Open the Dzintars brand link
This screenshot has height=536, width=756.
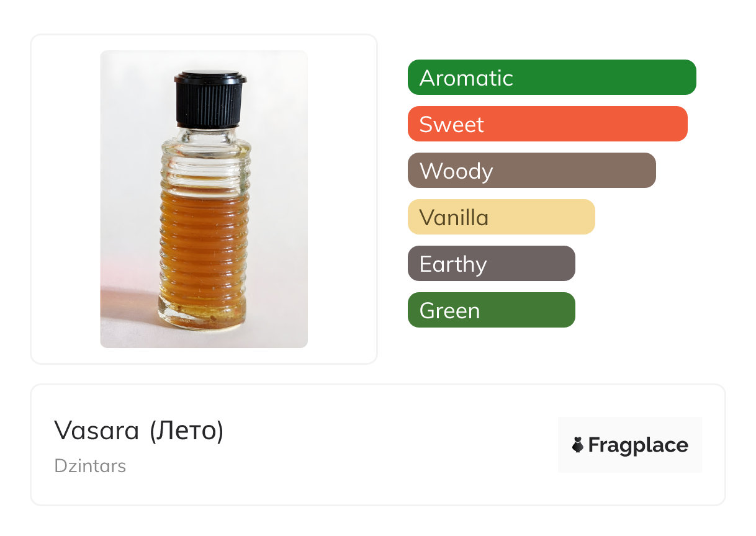tap(90, 466)
